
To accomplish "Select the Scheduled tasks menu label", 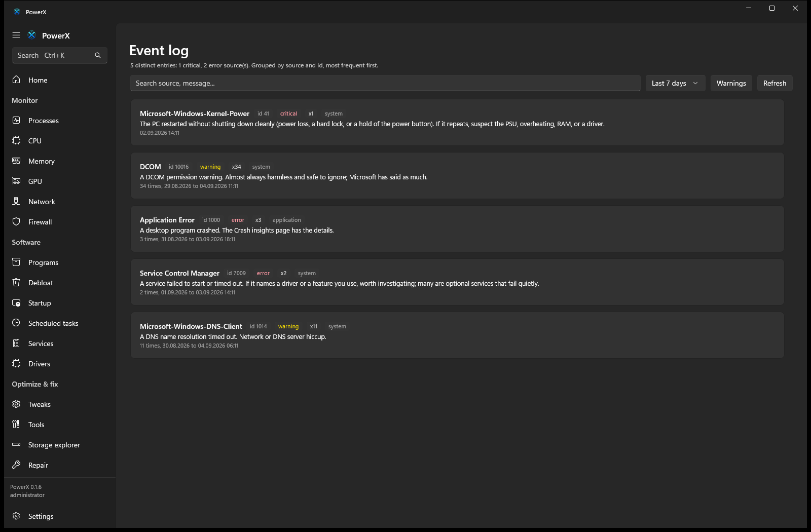I will (x=53, y=323).
